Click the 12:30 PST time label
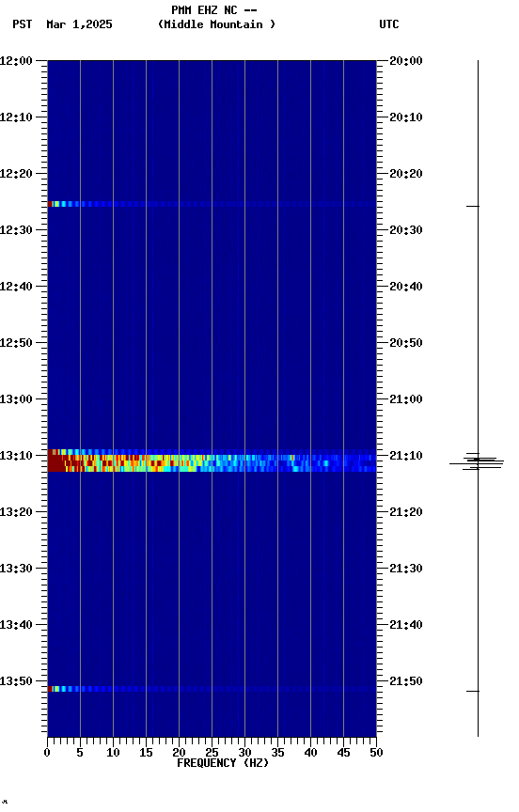519x812 pixels. 16,230
